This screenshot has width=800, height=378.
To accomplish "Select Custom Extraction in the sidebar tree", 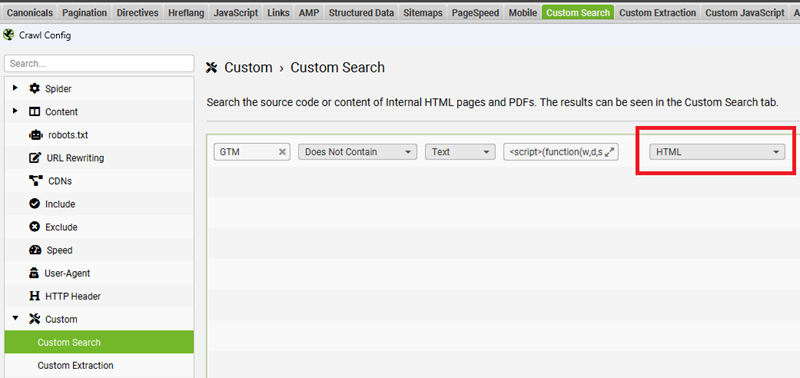I will (x=99, y=365).
